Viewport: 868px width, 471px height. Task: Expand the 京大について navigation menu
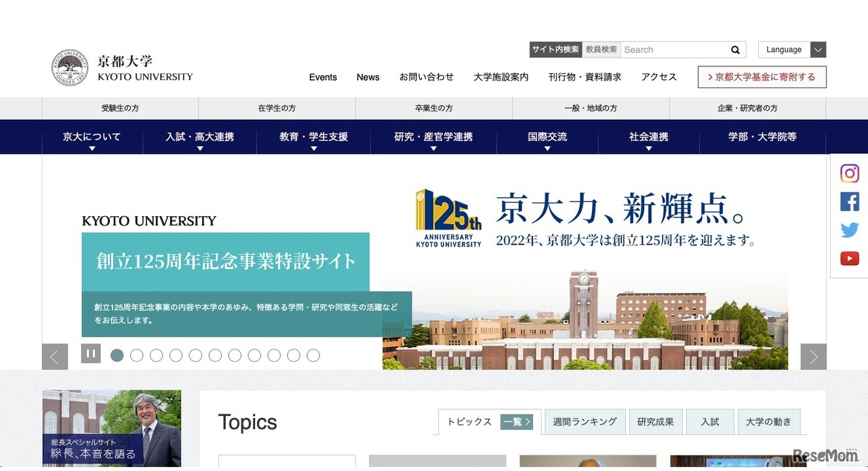pyautogui.click(x=92, y=136)
